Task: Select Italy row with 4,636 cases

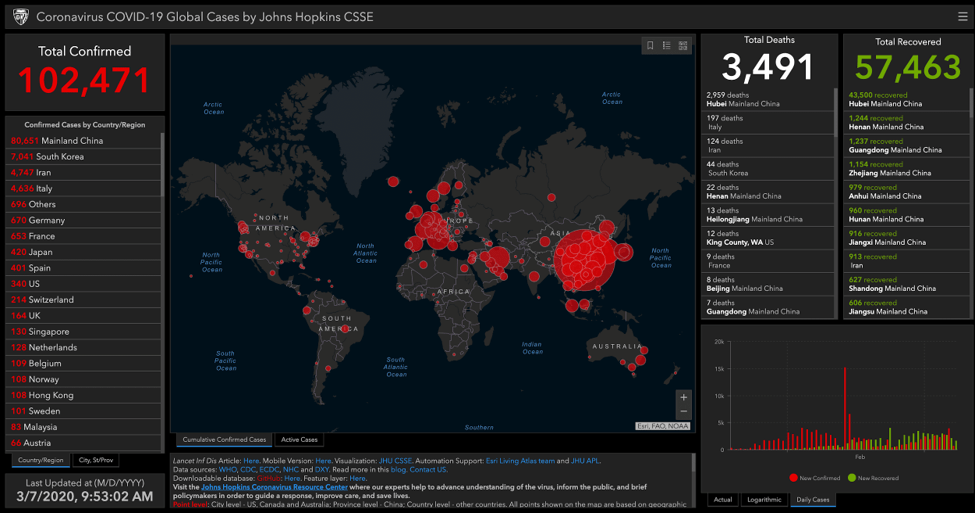Action: point(83,188)
